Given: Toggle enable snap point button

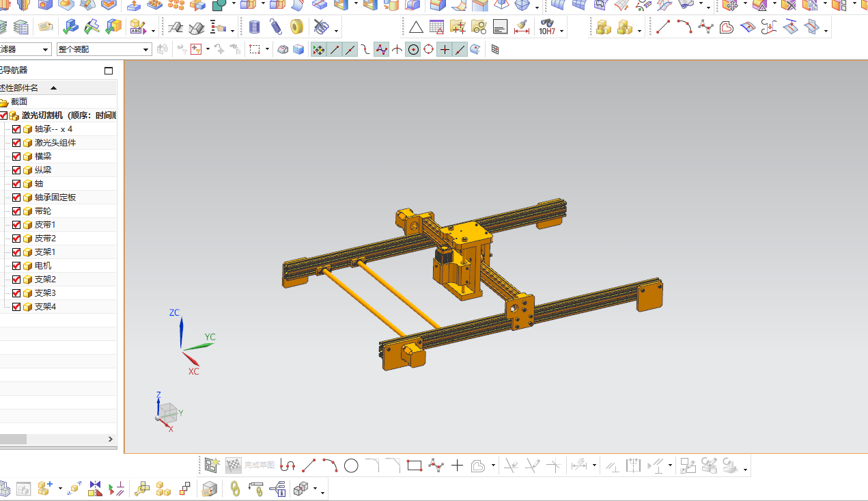Looking at the screenshot, I should click(x=318, y=49).
